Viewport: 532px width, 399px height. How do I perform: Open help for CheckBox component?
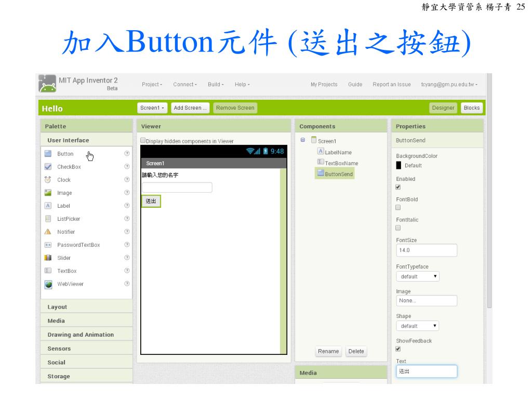pyautogui.click(x=127, y=166)
